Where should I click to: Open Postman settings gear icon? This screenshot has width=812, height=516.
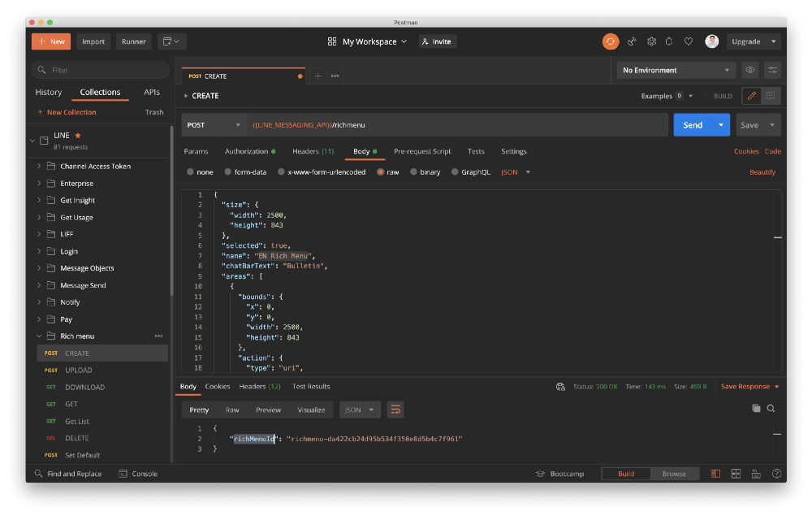651,41
